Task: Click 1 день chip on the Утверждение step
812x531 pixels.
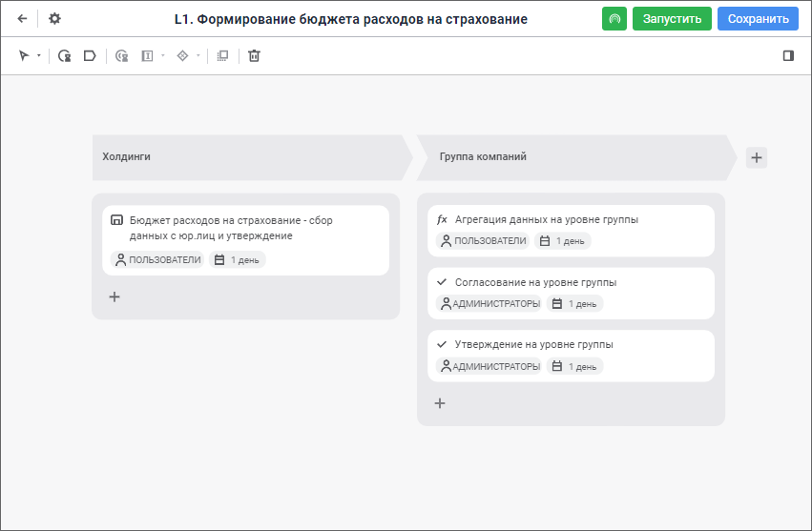Action: 575,366
